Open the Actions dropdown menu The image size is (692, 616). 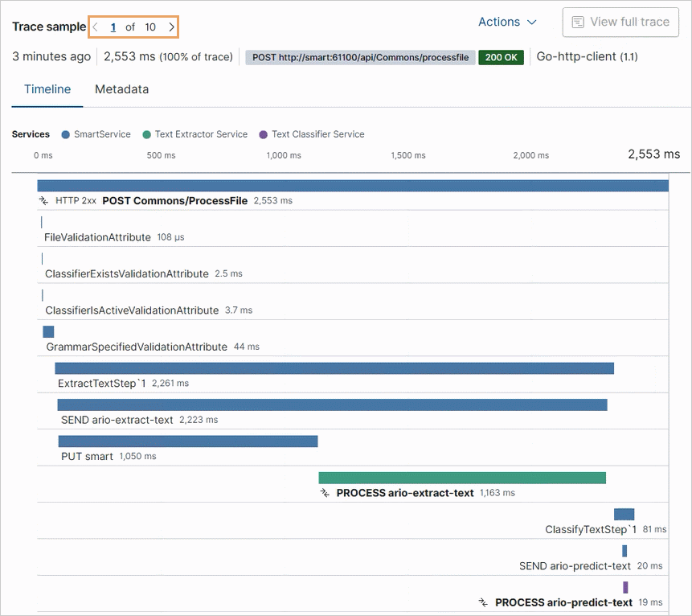click(507, 23)
